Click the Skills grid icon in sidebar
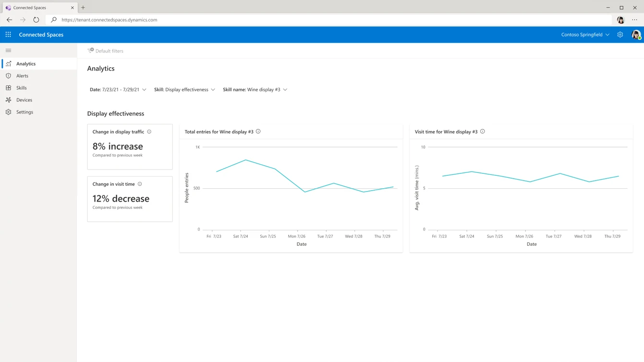644x362 pixels. pos(9,88)
